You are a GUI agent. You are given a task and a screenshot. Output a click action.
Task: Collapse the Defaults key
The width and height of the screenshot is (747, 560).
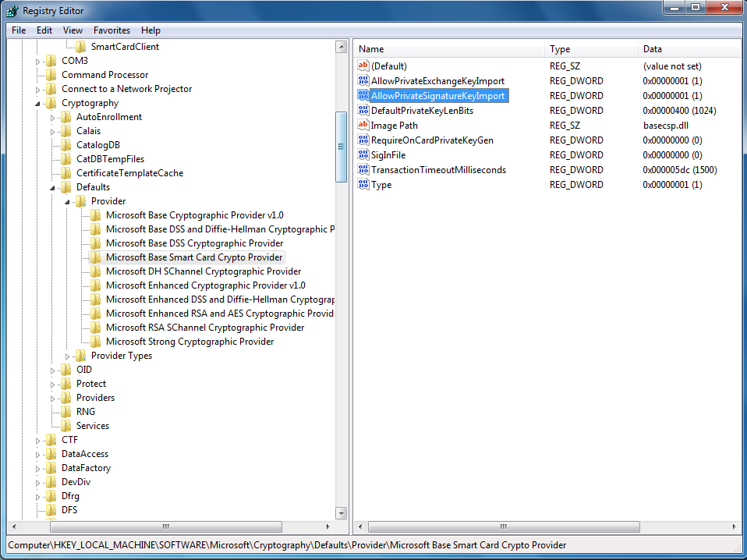52,188
